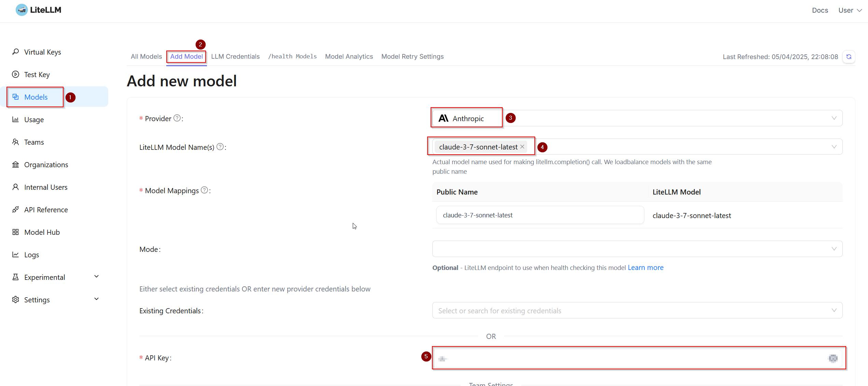This screenshot has width=868, height=386.
Task: Open Logs from the sidebar
Action: click(31, 255)
